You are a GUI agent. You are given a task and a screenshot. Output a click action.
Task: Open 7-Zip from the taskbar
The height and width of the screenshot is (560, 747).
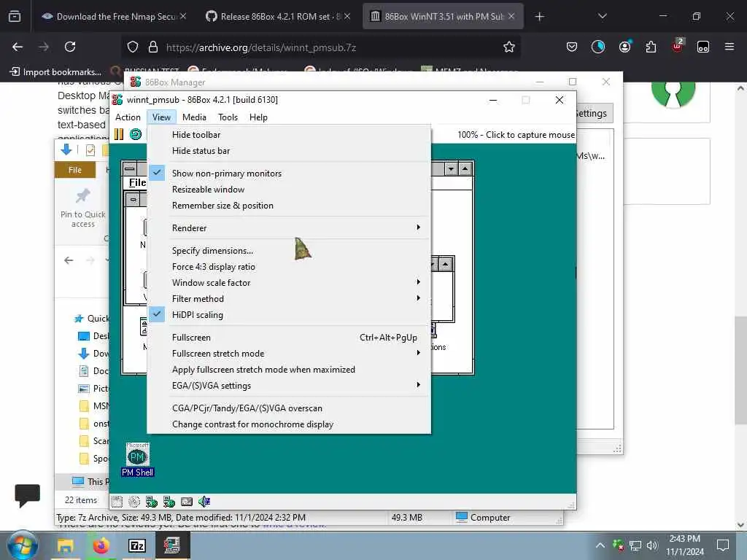[x=136, y=545]
